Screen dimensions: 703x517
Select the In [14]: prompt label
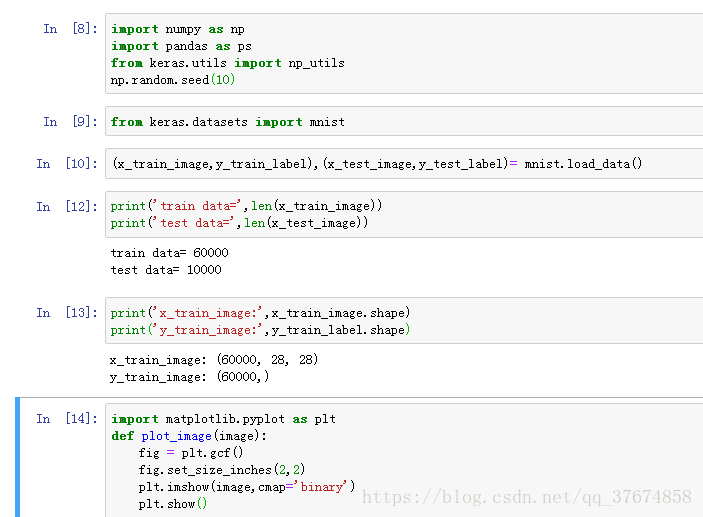click(67, 419)
